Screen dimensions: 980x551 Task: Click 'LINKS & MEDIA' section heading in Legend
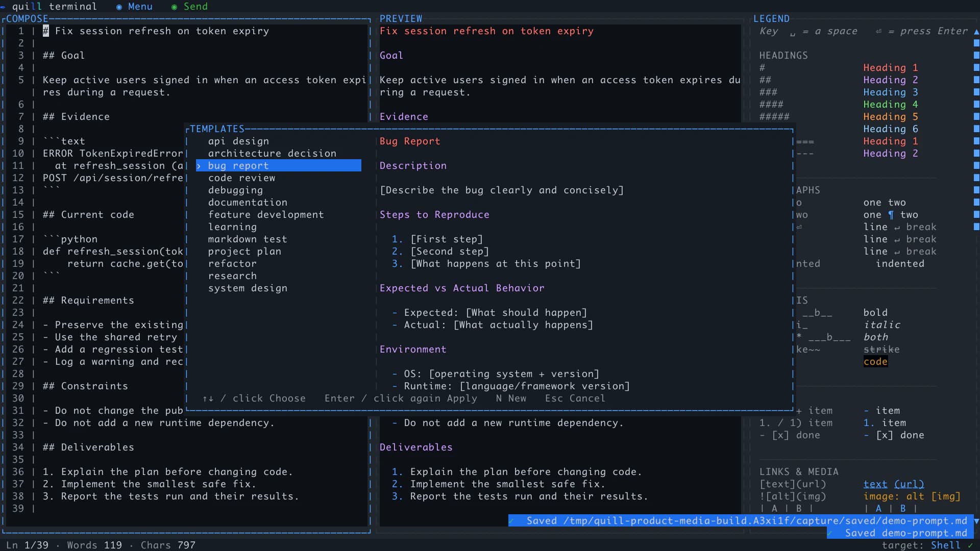pyautogui.click(x=799, y=472)
